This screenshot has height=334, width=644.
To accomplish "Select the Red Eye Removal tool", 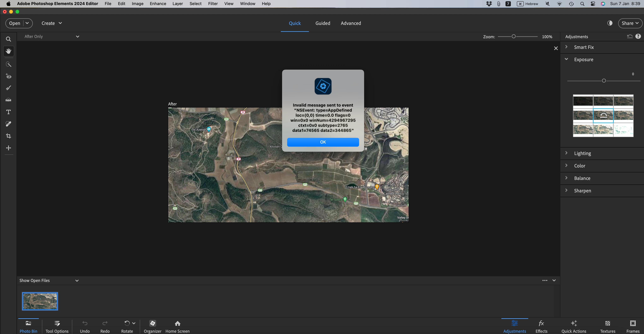I will tap(9, 76).
